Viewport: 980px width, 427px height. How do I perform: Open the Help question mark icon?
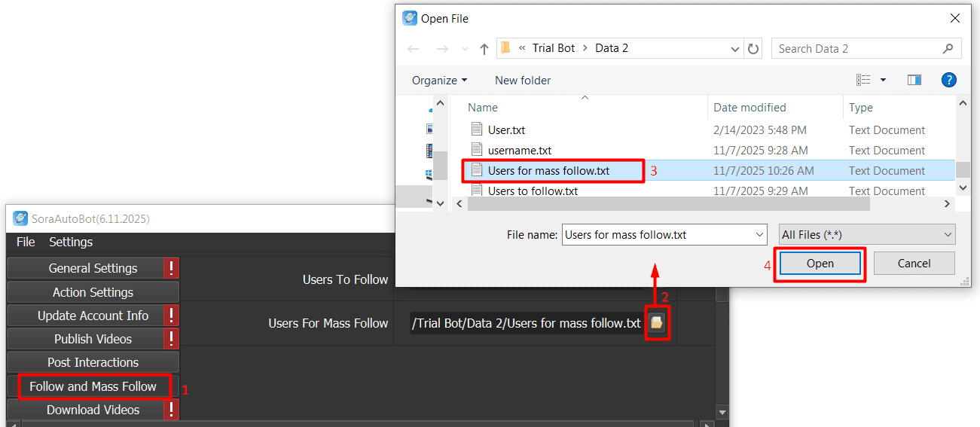[949, 80]
